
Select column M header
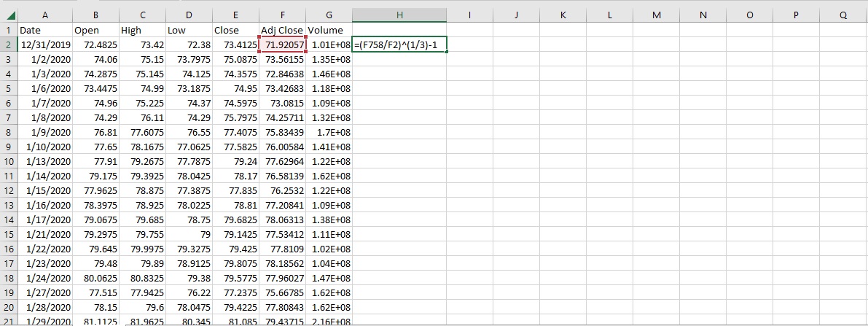[x=656, y=15]
